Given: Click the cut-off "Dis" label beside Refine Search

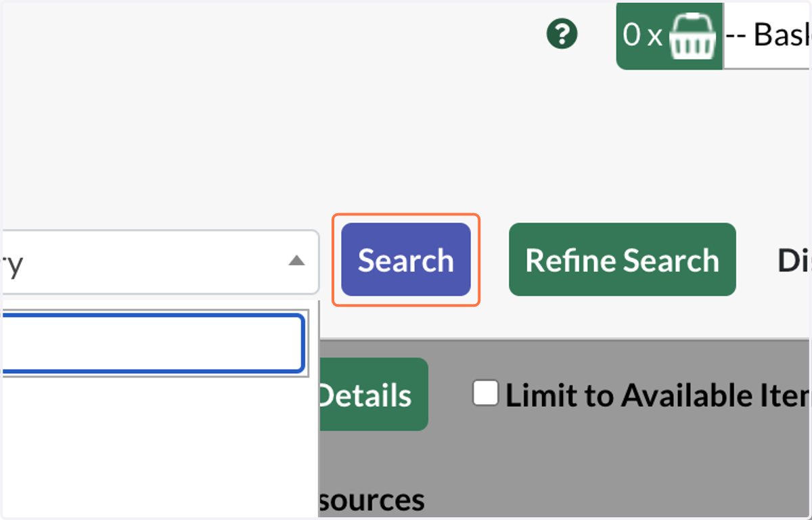Looking at the screenshot, I should pos(794,261).
